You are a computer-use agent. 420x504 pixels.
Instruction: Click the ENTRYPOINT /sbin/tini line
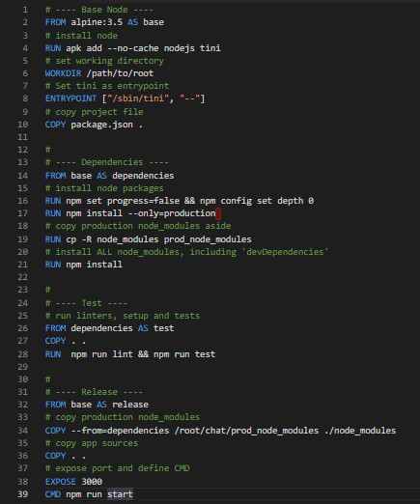tap(125, 98)
